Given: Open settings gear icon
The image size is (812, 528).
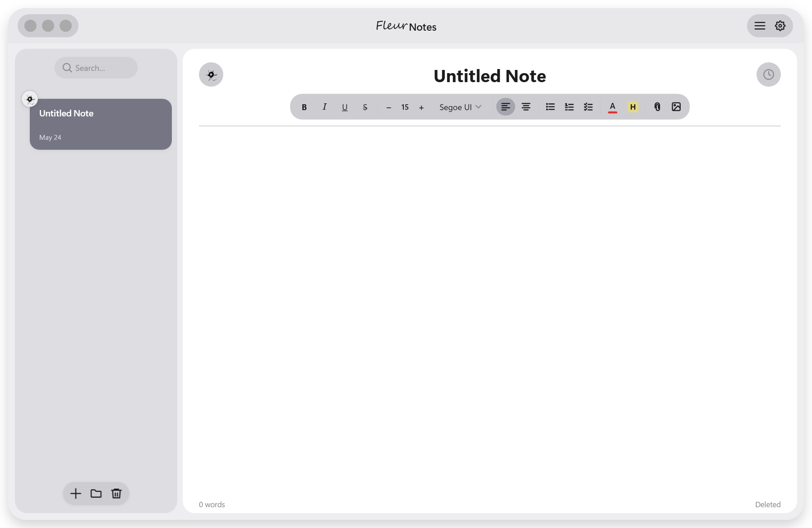Looking at the screenshot, I should [x=780, y=26].
